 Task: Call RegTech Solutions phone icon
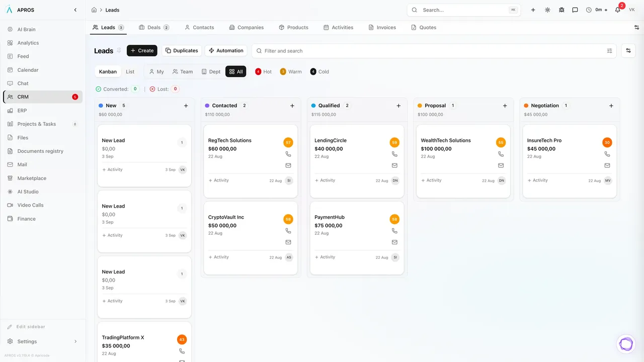point(288,154)
